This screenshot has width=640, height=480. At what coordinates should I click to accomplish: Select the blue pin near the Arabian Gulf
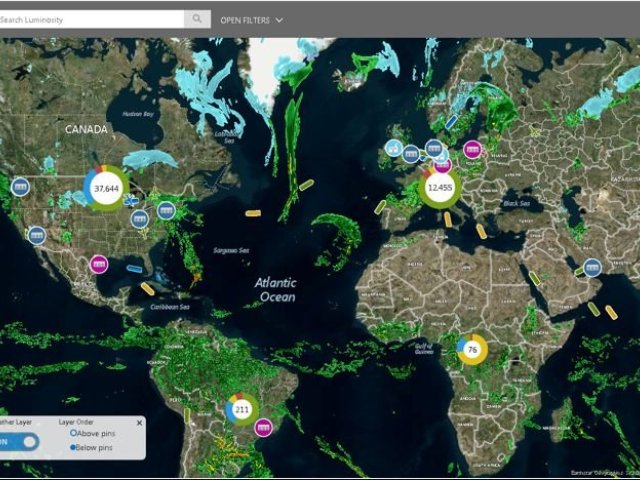click(592, 266)
